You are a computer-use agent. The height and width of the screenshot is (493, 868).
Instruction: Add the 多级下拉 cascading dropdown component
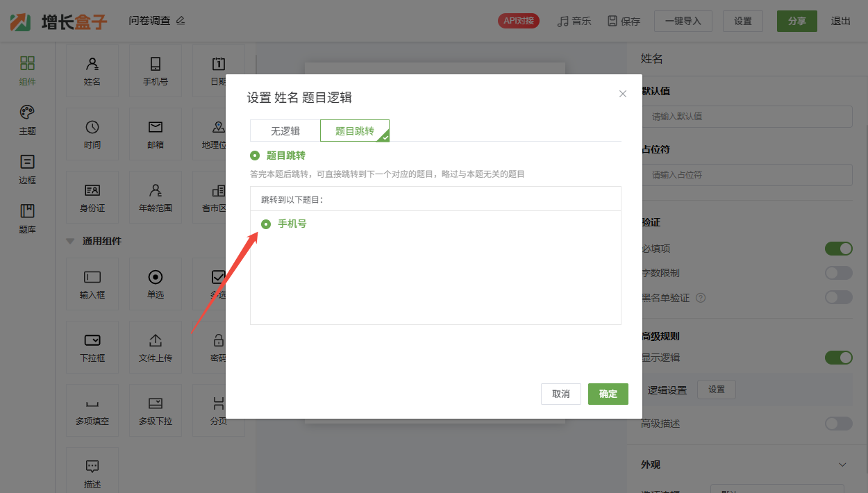tap(156, 410)
